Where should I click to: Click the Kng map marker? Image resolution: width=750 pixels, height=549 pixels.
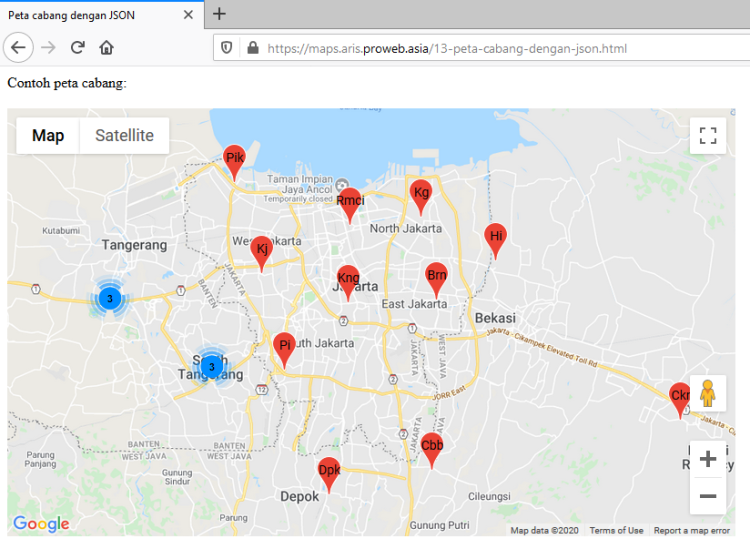pos(348,282)
